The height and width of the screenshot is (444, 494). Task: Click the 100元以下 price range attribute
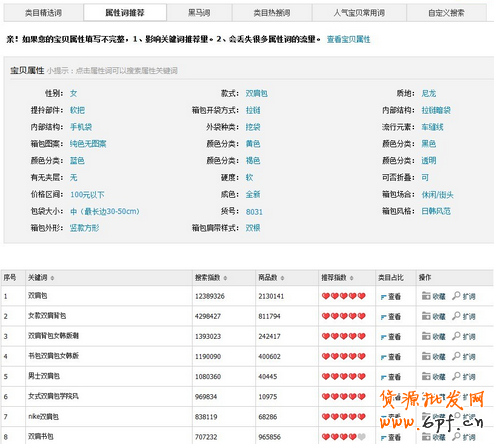(x=87, y=194)
